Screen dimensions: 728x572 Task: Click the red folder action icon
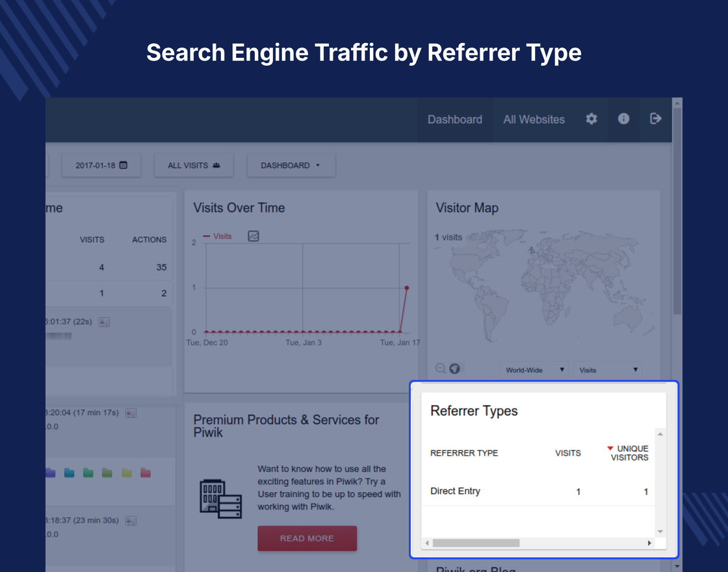point(146,473)
